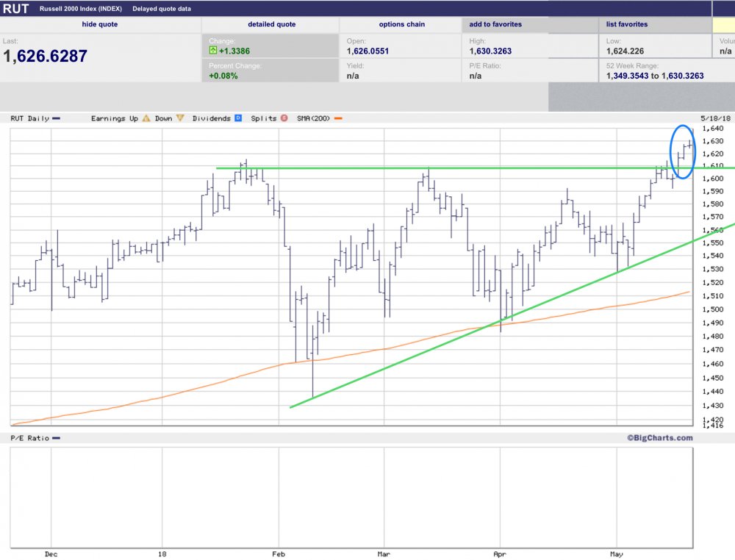Click the RUT ticker symbol heading
The height and width of the screenshot is (560, 735).
16,8
